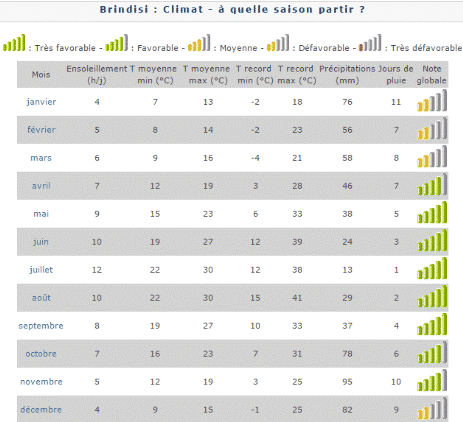Click août record min value 15

(x=255, y=298)
